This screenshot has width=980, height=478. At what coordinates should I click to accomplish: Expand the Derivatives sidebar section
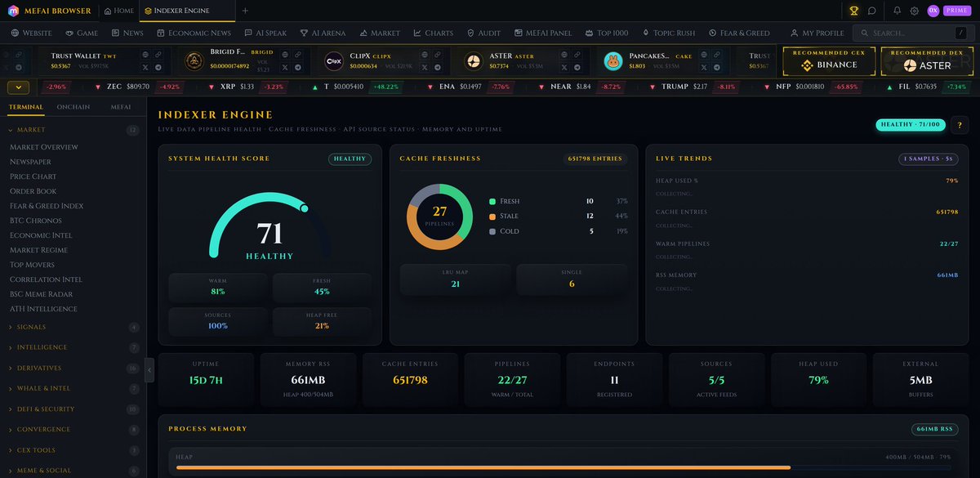pyautogui.click(x=73, y=368)
